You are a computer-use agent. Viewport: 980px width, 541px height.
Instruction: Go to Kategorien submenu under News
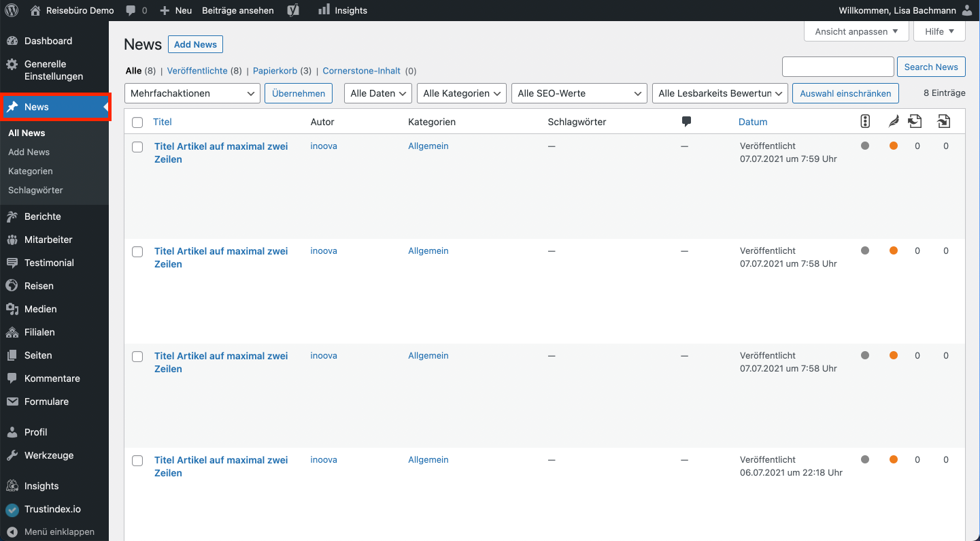pyautogui.click(x=31, y=171)
